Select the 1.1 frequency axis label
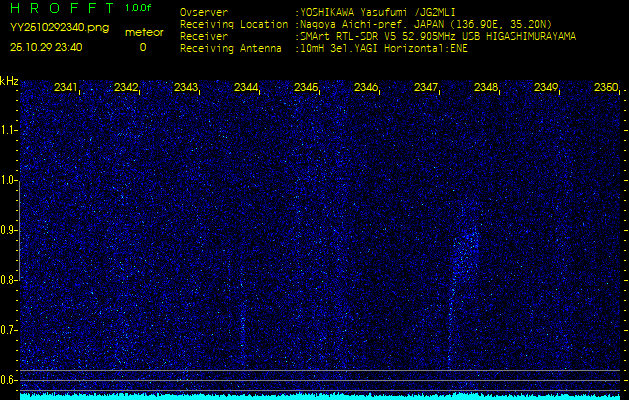Viewport: 629px width, 400px height. point(9,130)
